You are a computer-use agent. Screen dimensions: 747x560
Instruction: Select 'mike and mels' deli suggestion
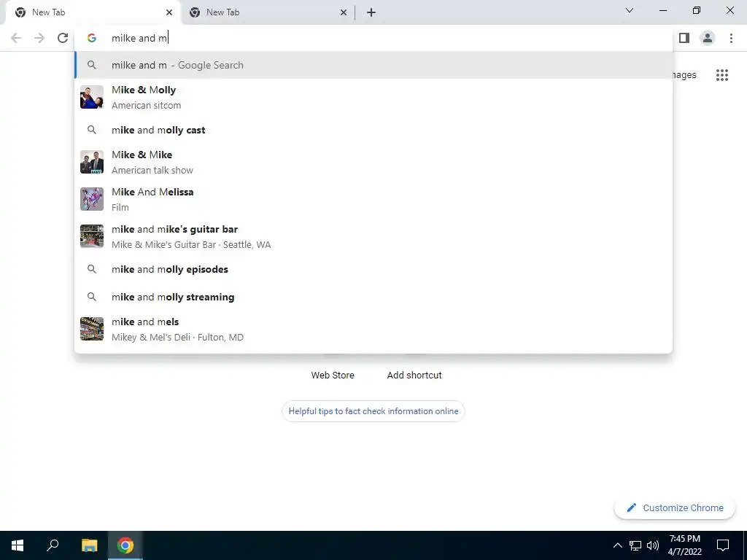pyautogui.click(x=373, y=329)
